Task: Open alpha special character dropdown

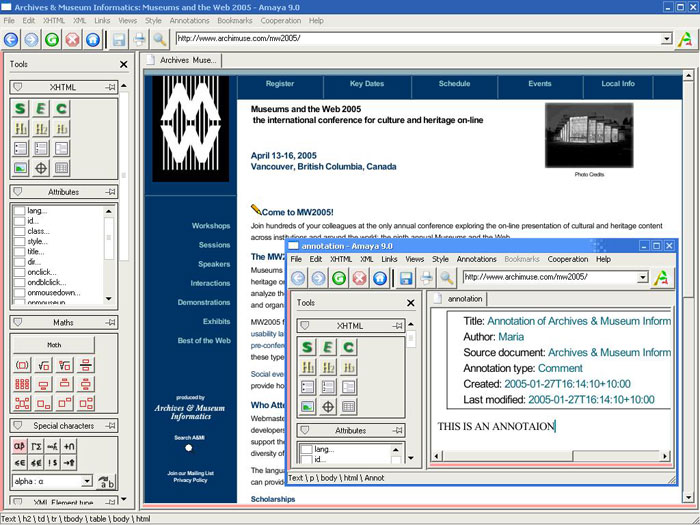Action: pos(87,481)
